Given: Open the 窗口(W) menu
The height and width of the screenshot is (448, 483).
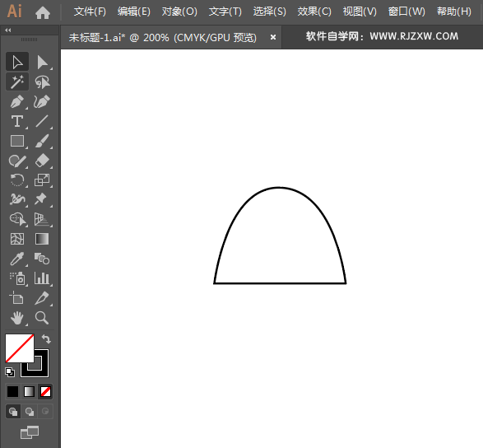Looking at the screenshot, I should pos(406,12).
